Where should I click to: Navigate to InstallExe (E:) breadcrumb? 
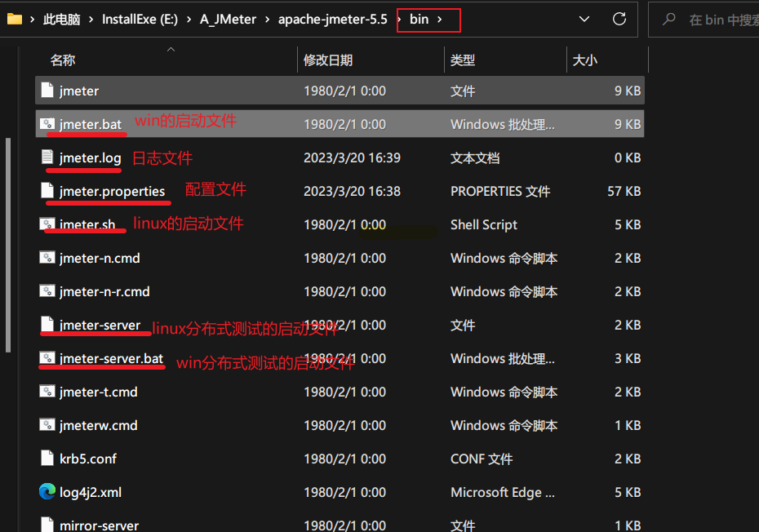pos(140,20)
